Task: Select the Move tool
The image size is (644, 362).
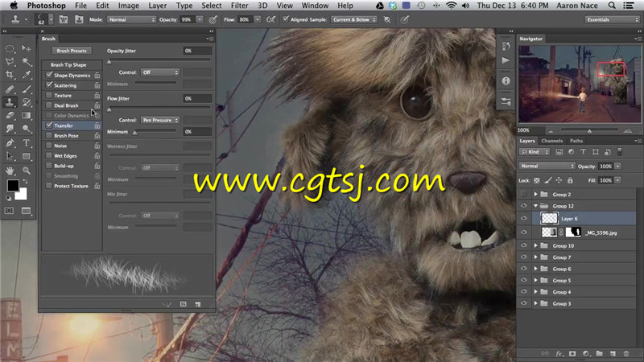Action: click(x=27, y=48)
